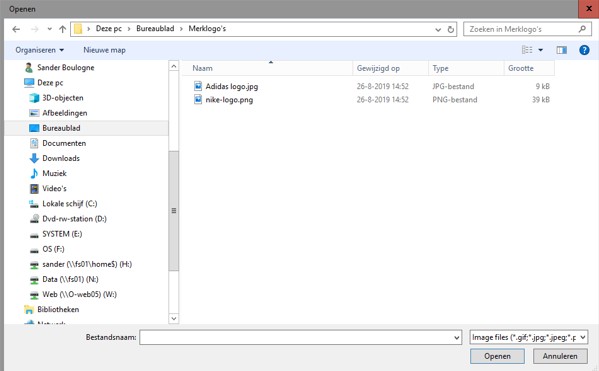Open Documenten folder in sidebar
Screen dimensions: 599x371
click(64, 143)
